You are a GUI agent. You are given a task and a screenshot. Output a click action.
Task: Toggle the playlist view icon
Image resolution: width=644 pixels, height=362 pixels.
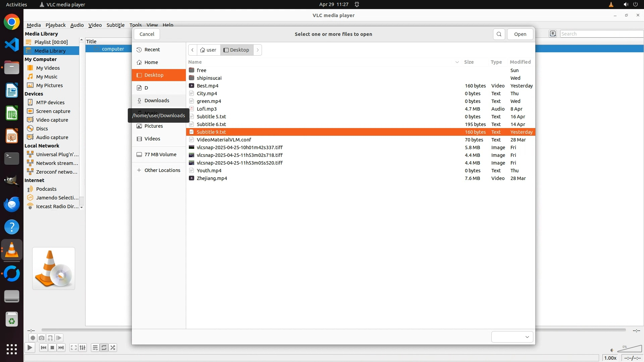[95, 348]
